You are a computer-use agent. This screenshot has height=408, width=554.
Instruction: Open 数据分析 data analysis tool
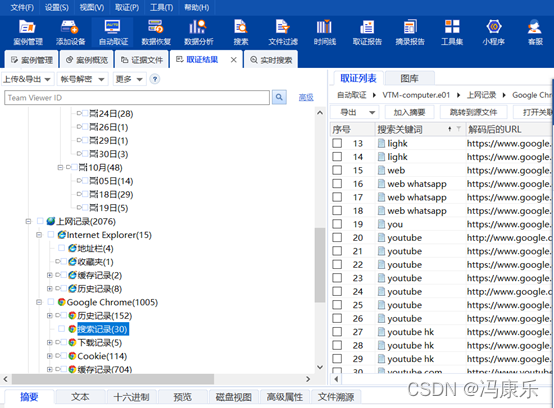click(198, 32)
